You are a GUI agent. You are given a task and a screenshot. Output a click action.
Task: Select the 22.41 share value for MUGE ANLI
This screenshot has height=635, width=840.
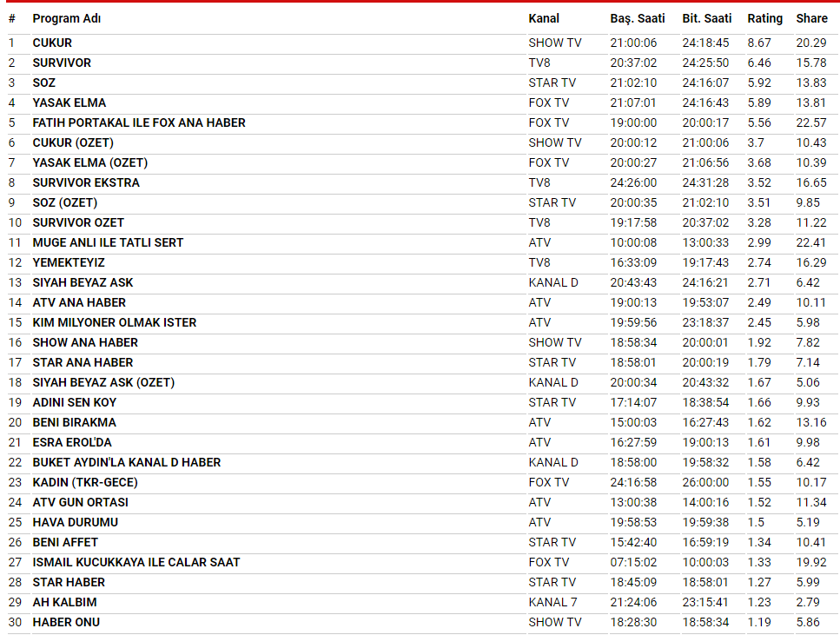click(x=811, y=242)
